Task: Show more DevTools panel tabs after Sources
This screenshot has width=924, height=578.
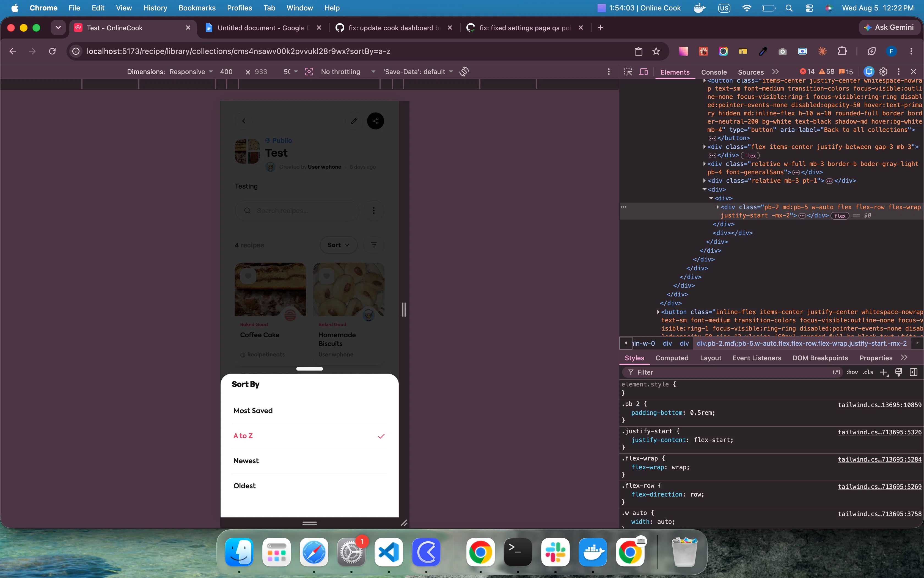Action: click(x=775, y=72)
